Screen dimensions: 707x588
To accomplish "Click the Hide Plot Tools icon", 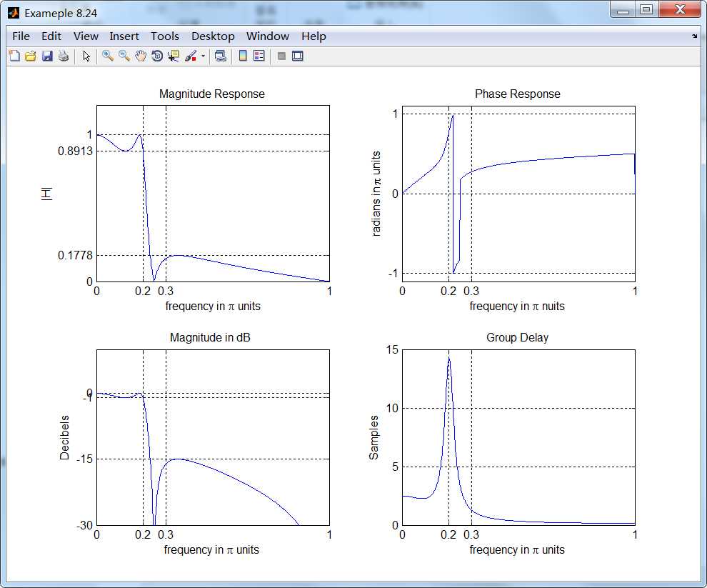I will tap(281, 56).
